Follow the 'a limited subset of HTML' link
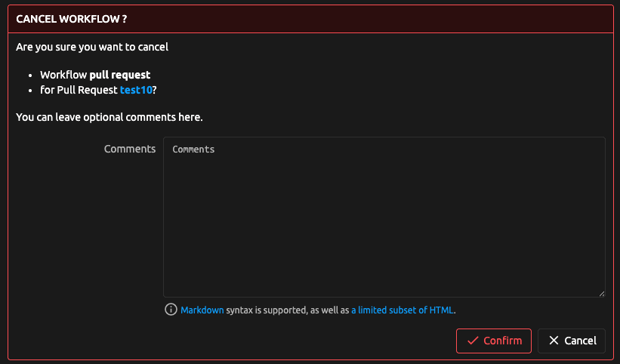Viewport: 620px width, 364px height. (x=403, y=310)
